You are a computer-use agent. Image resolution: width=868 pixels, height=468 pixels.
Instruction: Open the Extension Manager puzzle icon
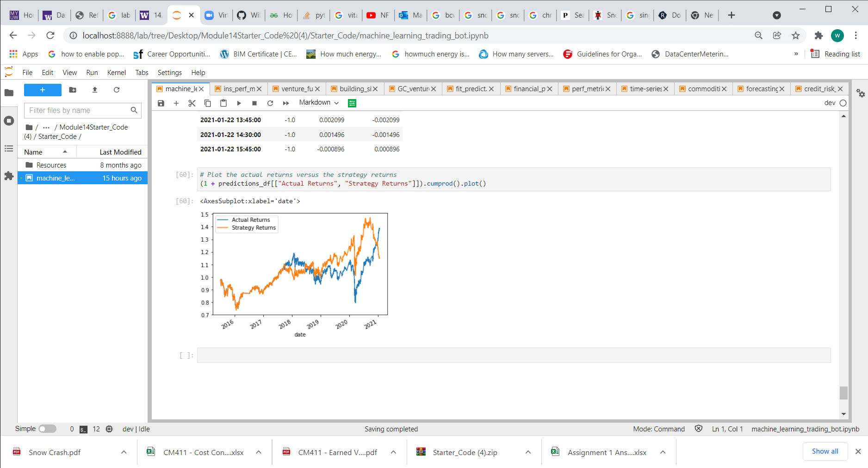(x=9, y=176)
